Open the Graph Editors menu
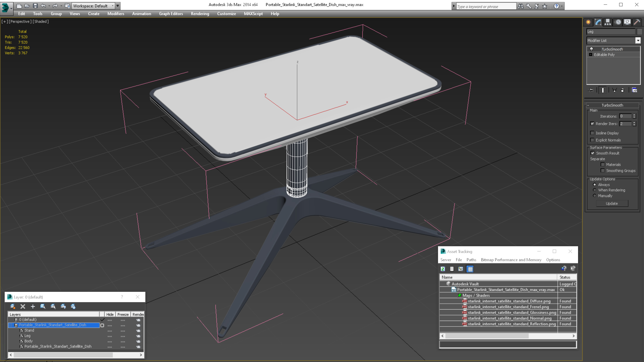The height and width of the screenshot is (362, 644). click(x=171, y=14)
